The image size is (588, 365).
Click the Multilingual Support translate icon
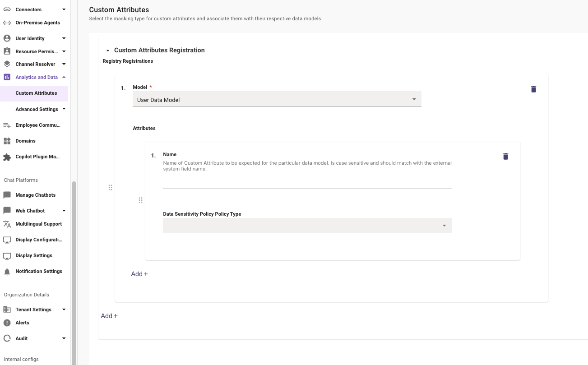click(7, 224)
